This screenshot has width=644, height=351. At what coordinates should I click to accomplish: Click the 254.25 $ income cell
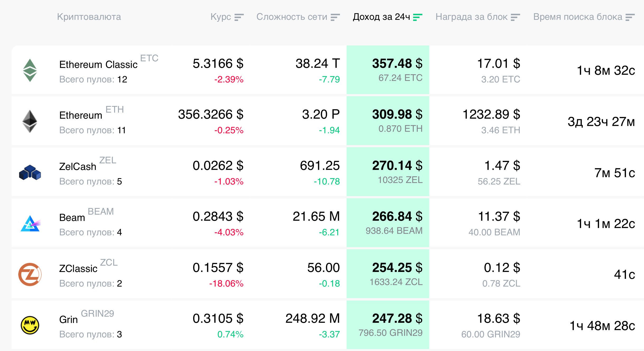tap(388, 274)
